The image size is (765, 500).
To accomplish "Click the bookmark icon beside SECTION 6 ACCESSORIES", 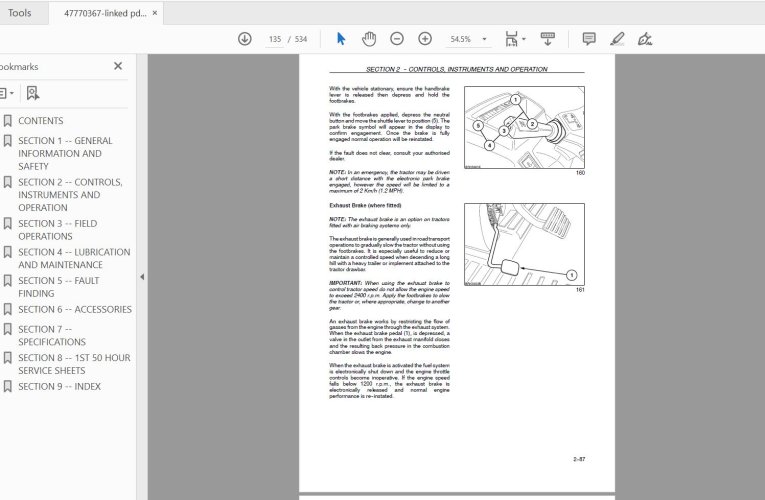I will [x=7, y=309].
